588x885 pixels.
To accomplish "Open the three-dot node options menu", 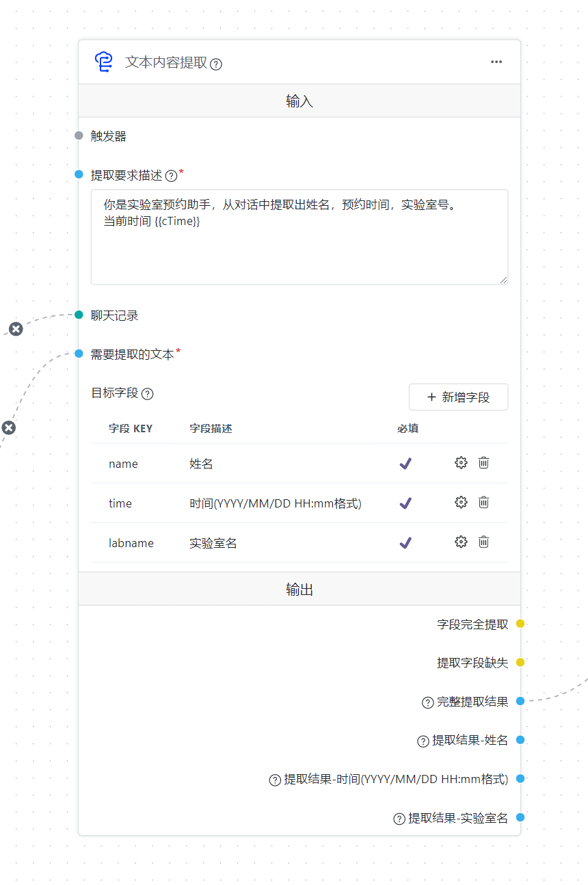I will point(496,62).
